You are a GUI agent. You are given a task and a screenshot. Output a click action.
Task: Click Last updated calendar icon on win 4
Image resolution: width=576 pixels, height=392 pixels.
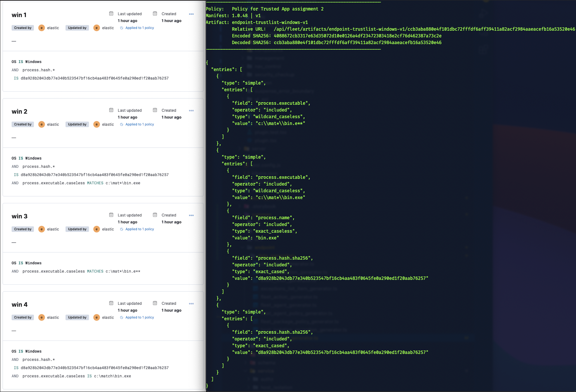[111, 303]
